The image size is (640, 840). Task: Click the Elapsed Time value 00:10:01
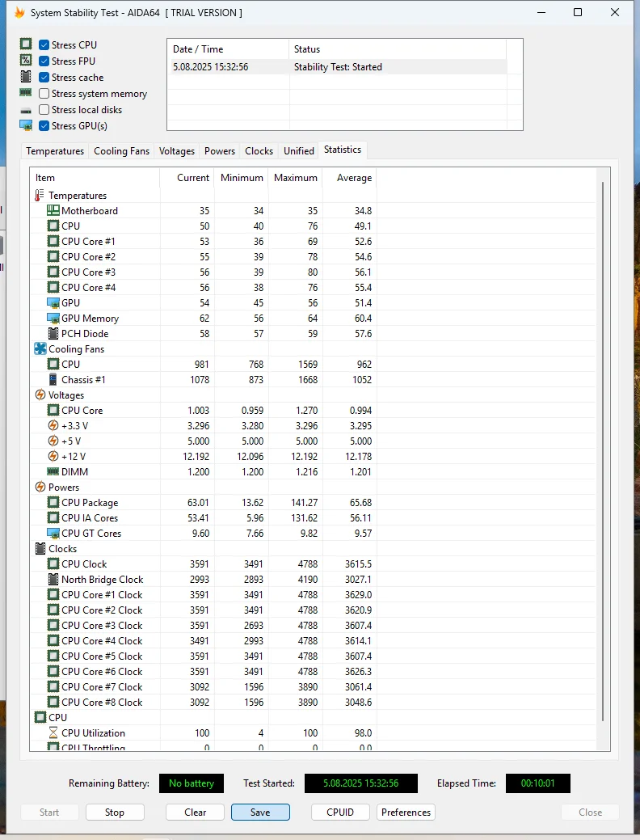[537, 783]
